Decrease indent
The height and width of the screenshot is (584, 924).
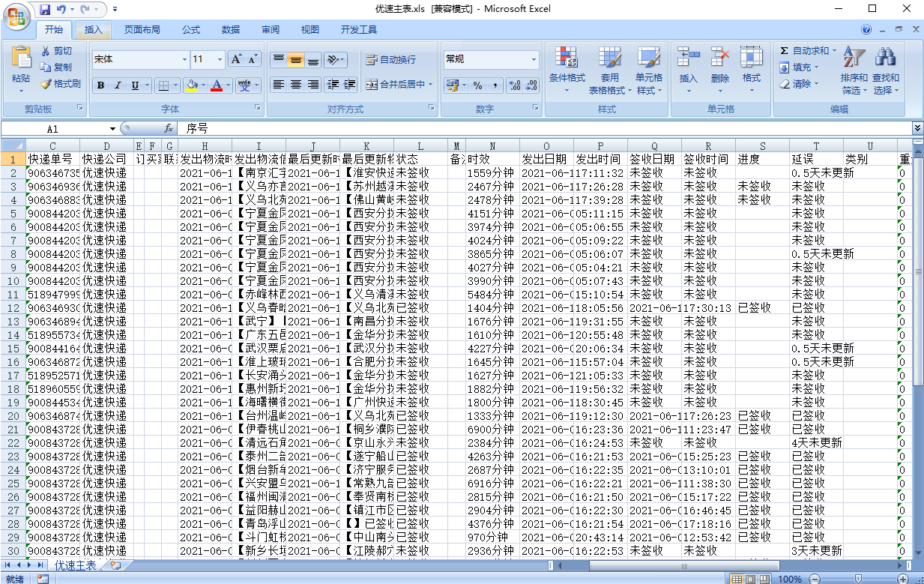click(333, 85)
